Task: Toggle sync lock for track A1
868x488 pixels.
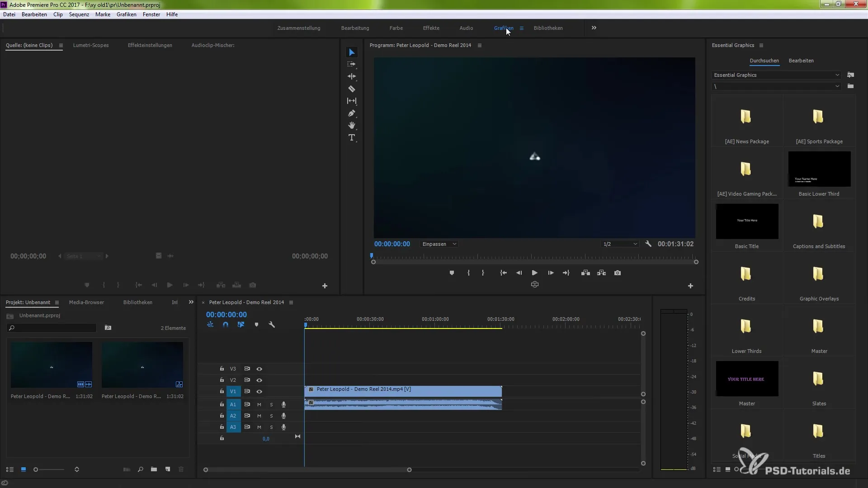Action: tap(247, 404)
